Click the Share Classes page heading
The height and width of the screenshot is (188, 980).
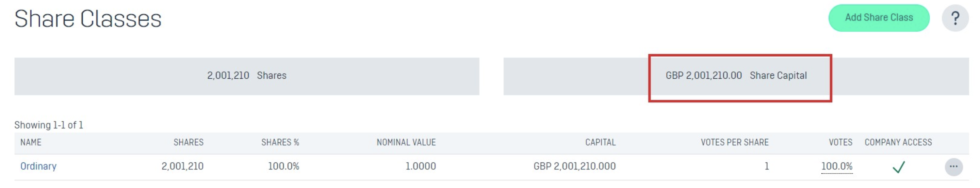click(88, 19)
